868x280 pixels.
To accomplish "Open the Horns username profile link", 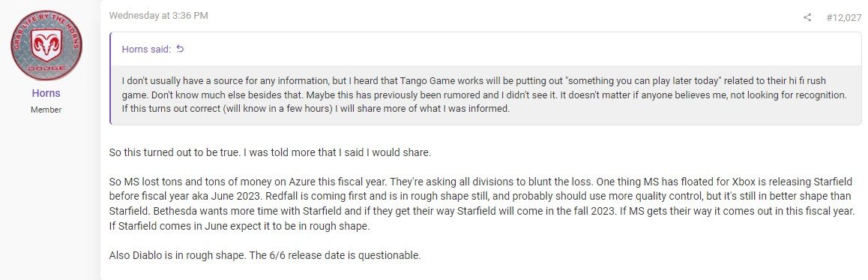I will click(46, 93).
